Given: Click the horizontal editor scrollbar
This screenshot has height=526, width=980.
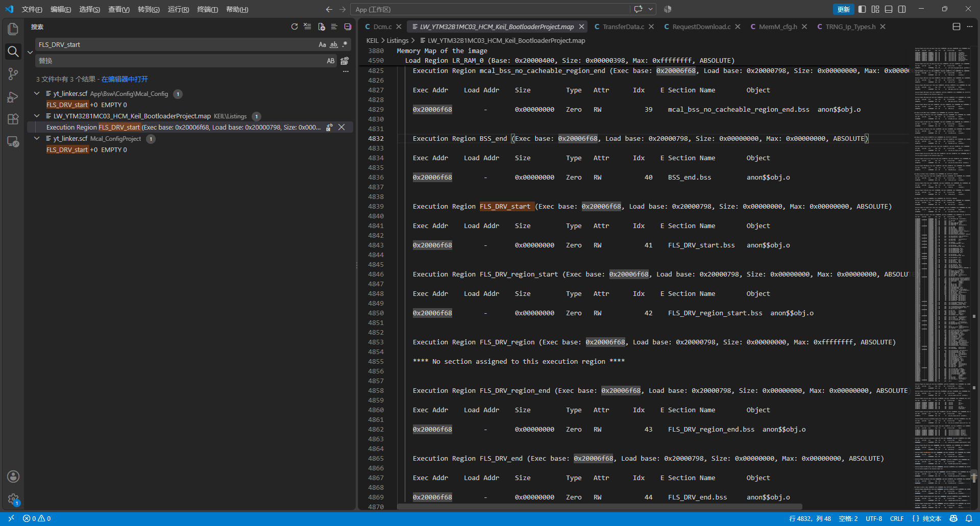Looking at the screenshot, I should pos(600,507).
